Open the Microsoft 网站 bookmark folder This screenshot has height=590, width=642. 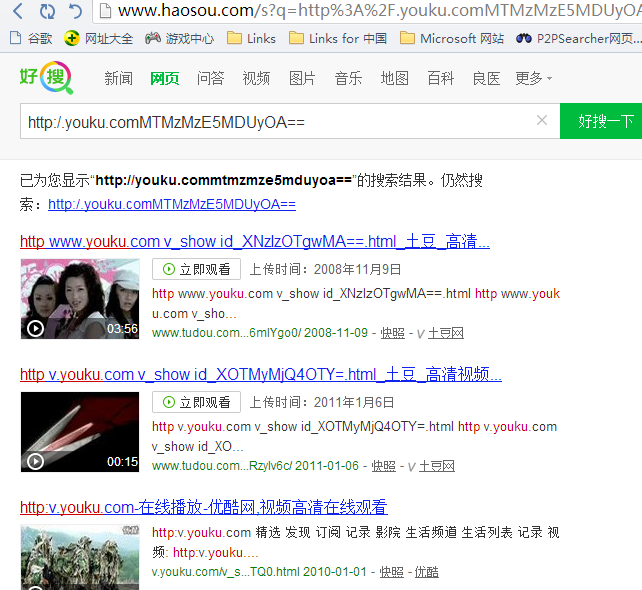[452, 38]
